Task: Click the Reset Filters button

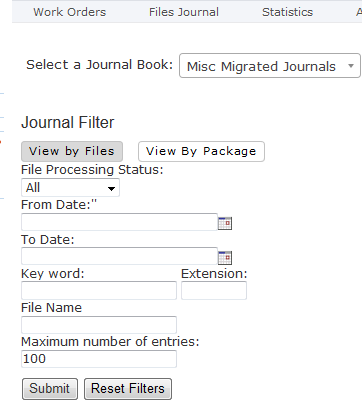Action: pos(128,389)
